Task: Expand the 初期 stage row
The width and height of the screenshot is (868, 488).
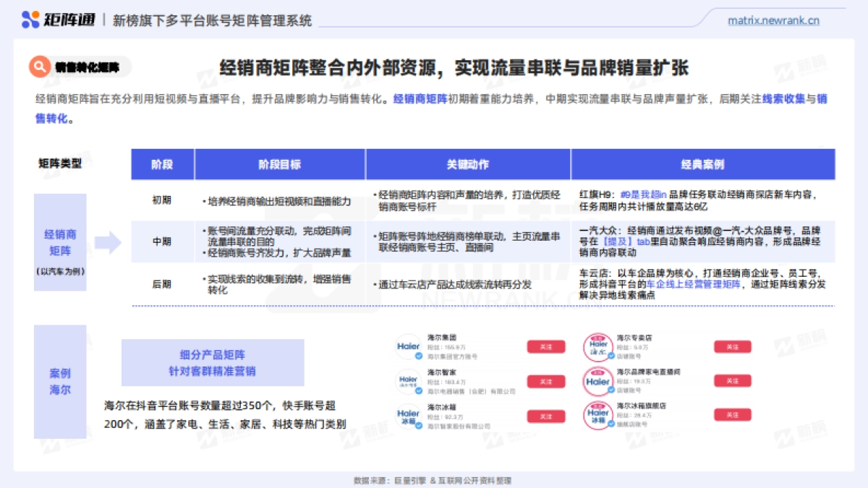Action: 161,199
